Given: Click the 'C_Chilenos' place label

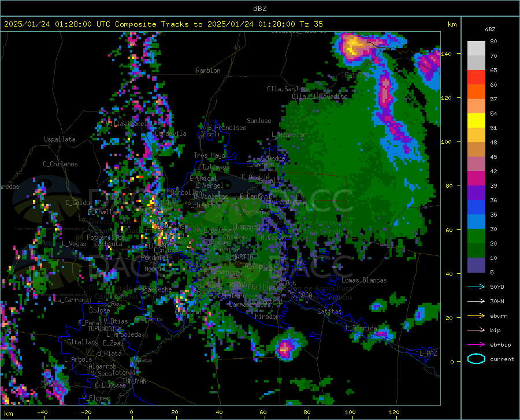Looking at the screenshot, I should click(x=60, y=164).
